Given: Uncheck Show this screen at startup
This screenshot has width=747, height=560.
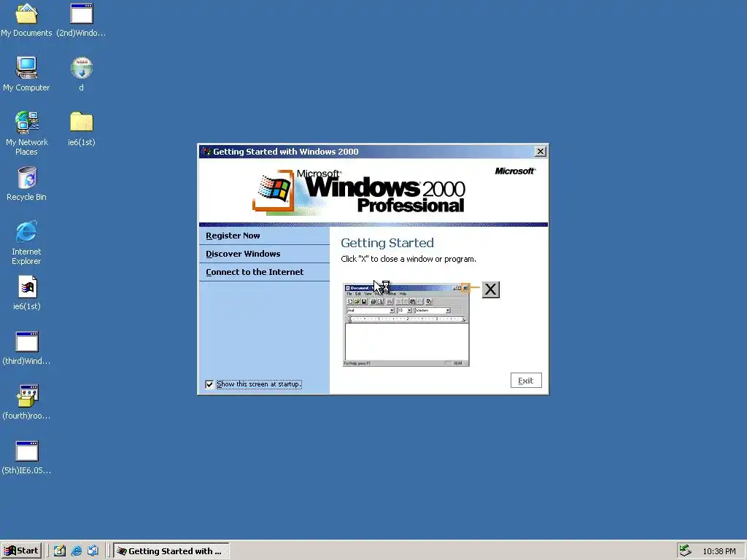Looking at the screenshot, I should pos(209,384).
